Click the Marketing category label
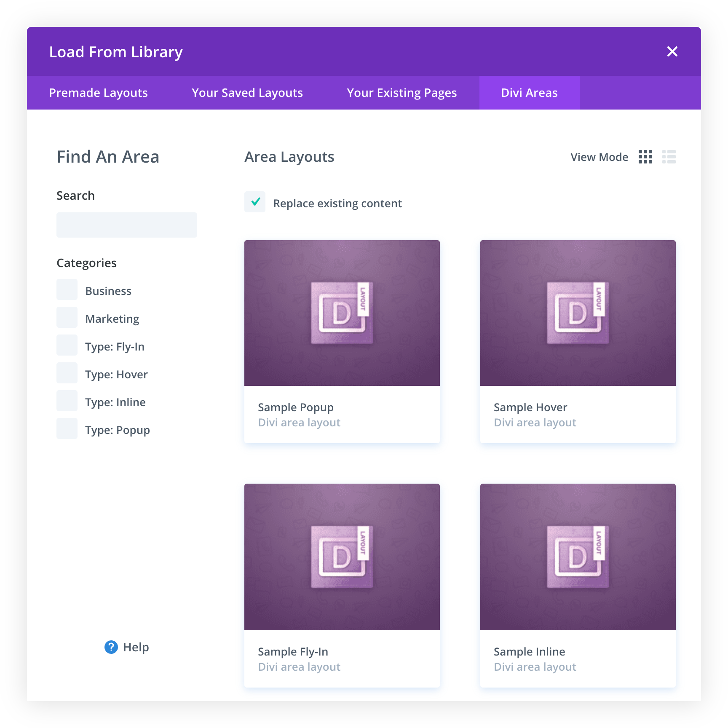Screen dimensions: 728x728 [x=112, y=319]
